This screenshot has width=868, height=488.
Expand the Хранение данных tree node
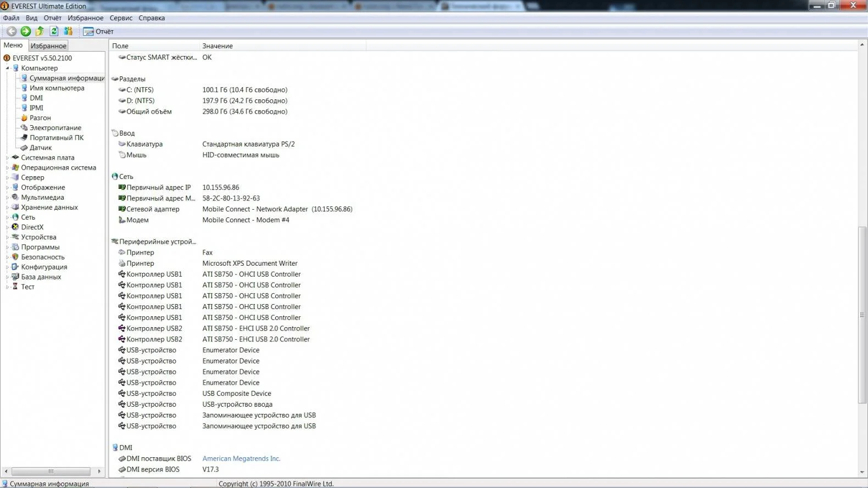7,207
